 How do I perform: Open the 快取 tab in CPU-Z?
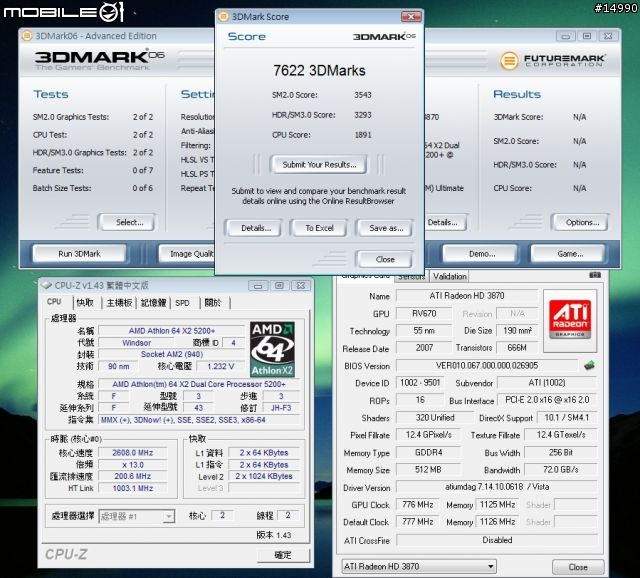click(x=86, y=303)
